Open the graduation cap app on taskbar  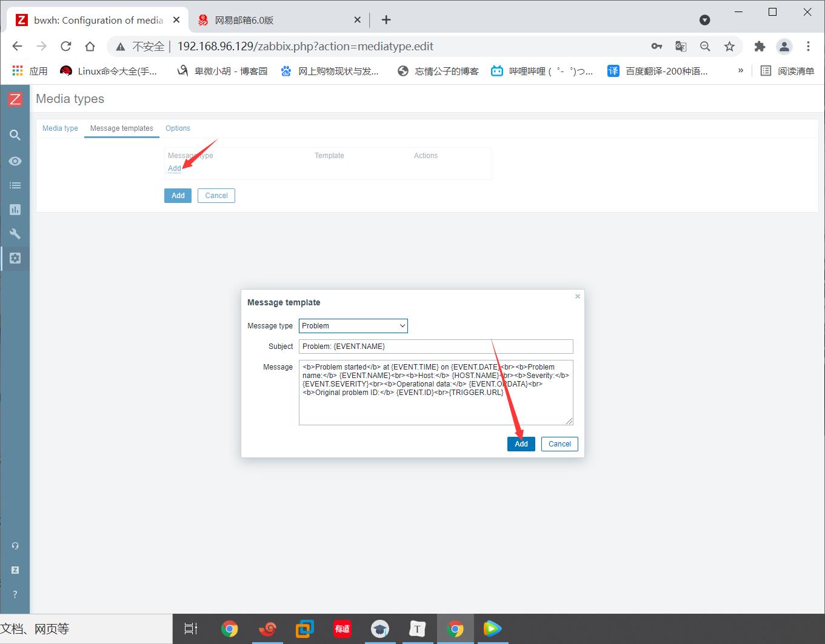380,629
